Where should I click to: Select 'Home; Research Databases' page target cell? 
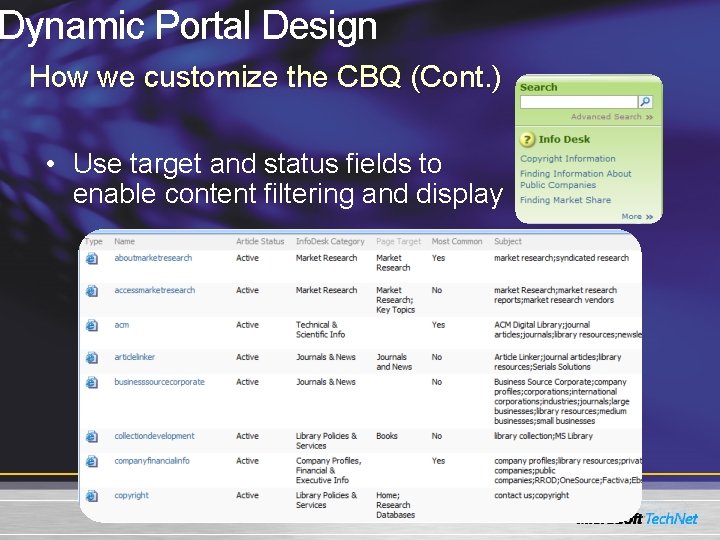395,505
